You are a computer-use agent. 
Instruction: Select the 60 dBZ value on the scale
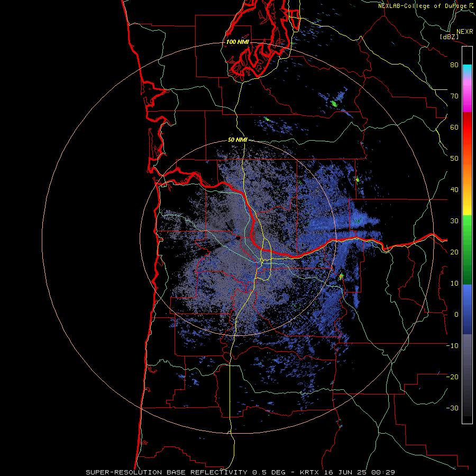pos(454,127)
